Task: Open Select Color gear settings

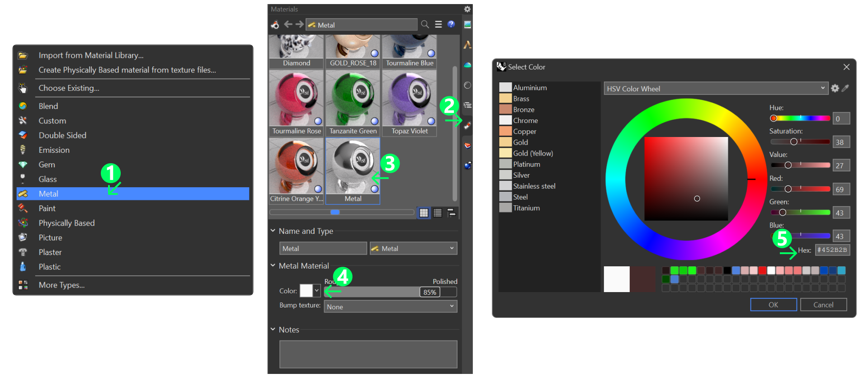Action: (x=835, y=88)
